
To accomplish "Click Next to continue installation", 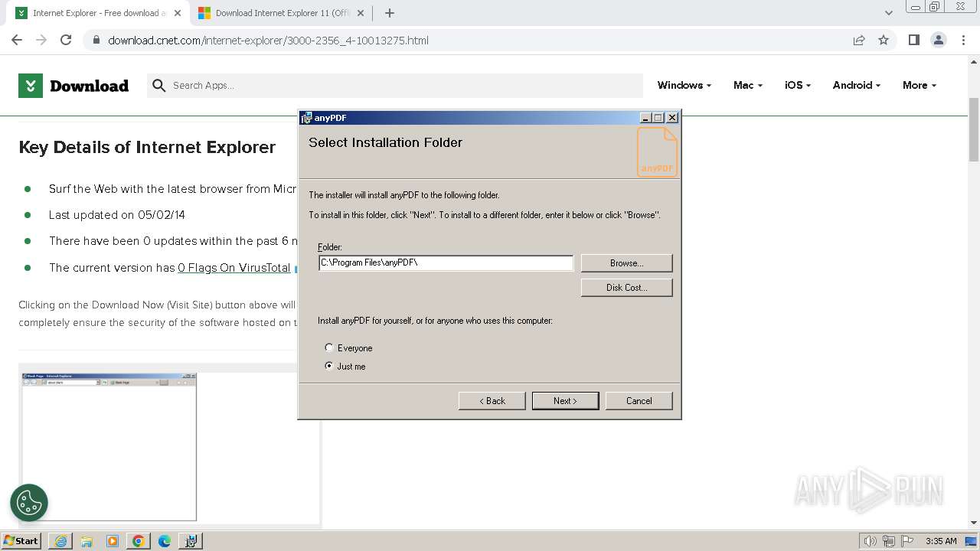I will click(x=565, y=401).
